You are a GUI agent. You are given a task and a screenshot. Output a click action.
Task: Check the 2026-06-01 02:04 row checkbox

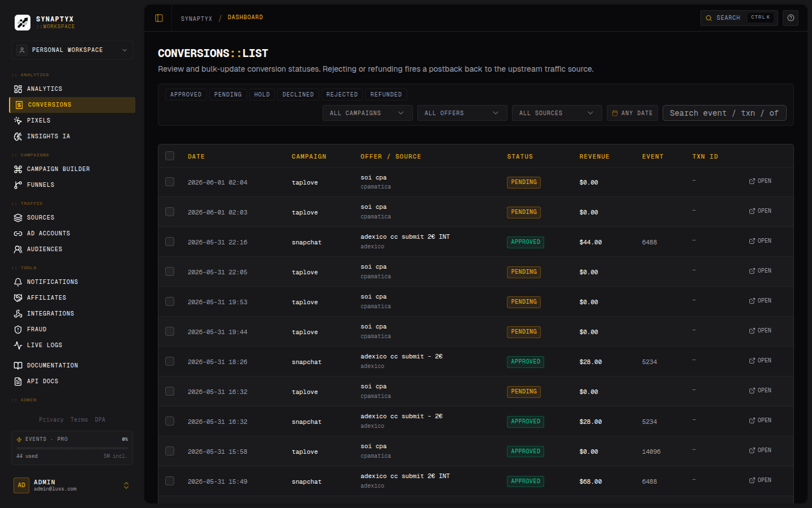click(170, 182)
